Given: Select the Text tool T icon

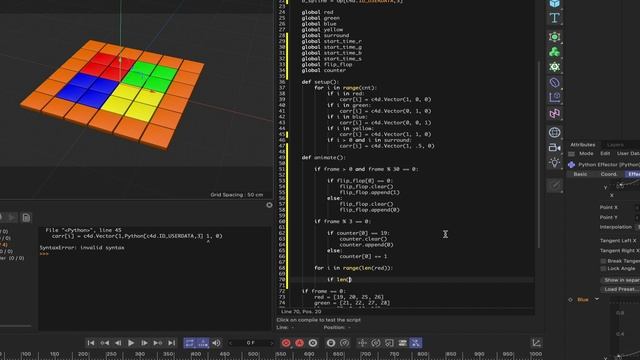Looking at the screenshot, I should [554, 18].
